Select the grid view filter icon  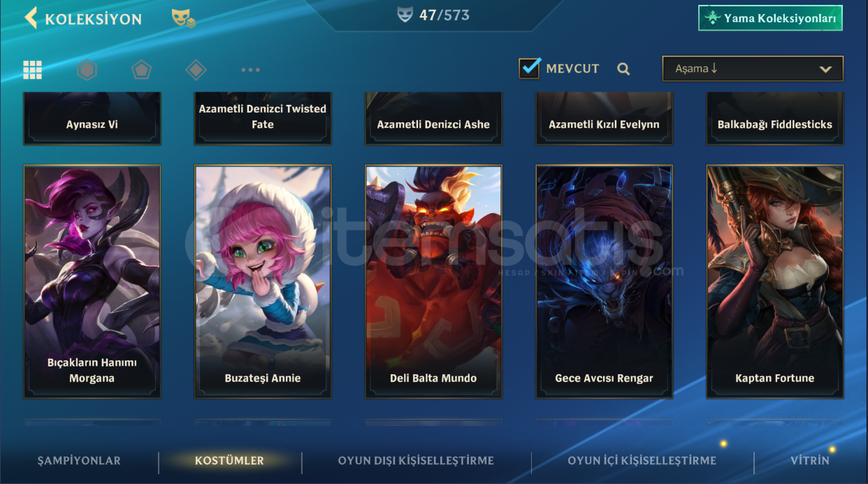point(32,69)
